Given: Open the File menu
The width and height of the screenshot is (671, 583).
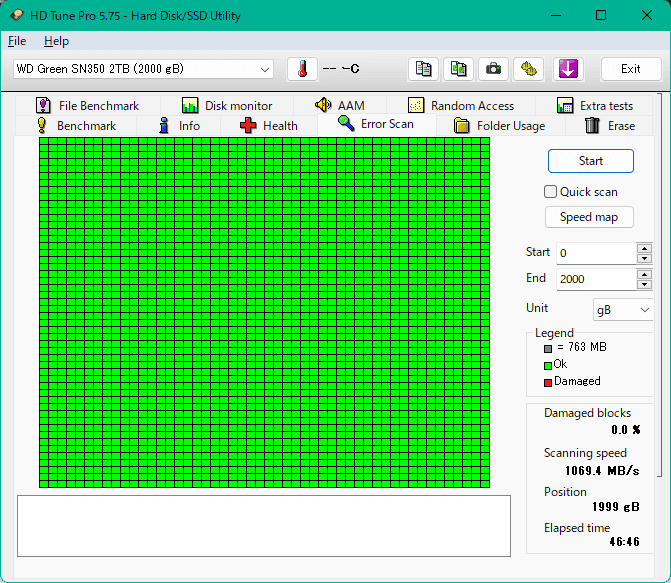Looking at the screenshot, I should coord(17,41).
